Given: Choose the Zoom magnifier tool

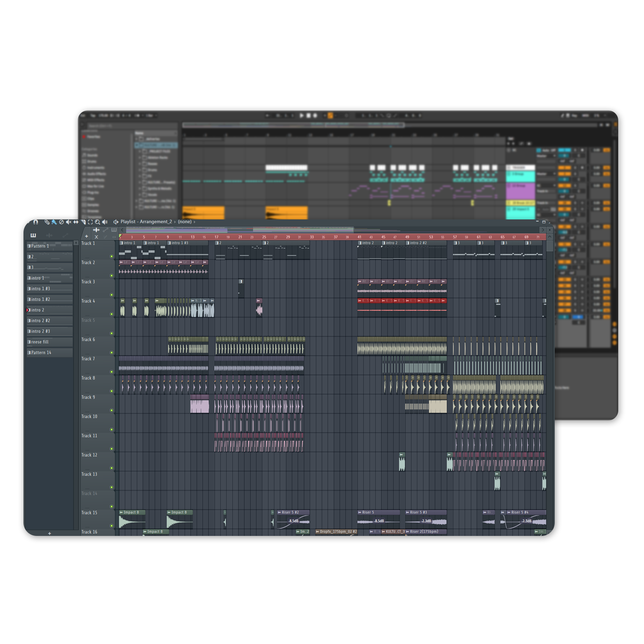Looking at the screenshot, I should click(x=98, y=222).
